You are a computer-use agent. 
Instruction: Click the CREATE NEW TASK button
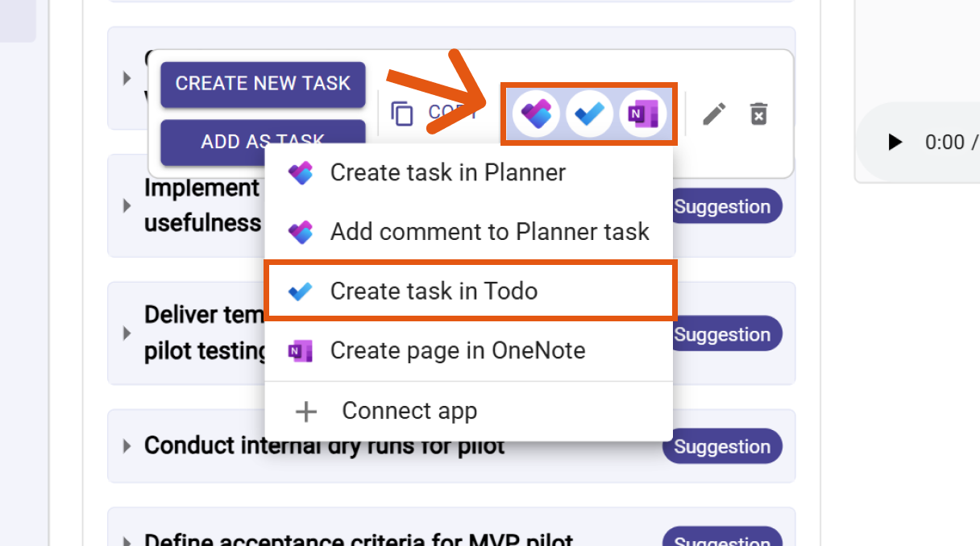263,84
